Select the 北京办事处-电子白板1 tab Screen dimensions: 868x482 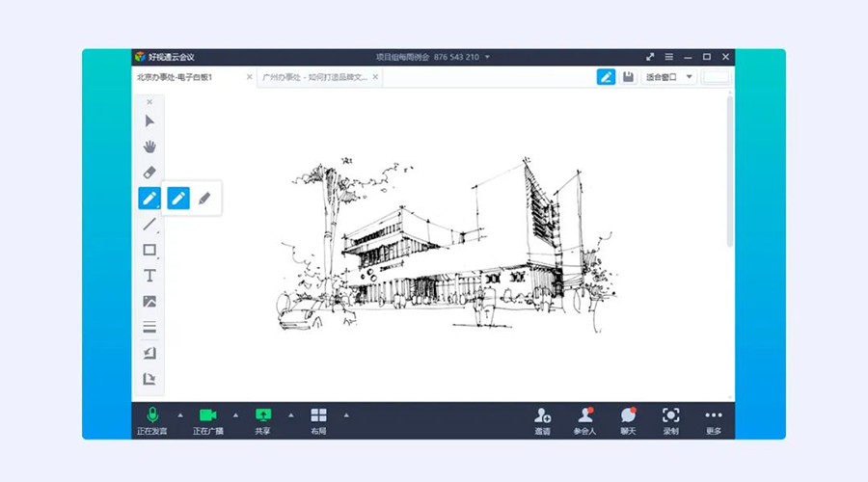[x=187, y=77]
